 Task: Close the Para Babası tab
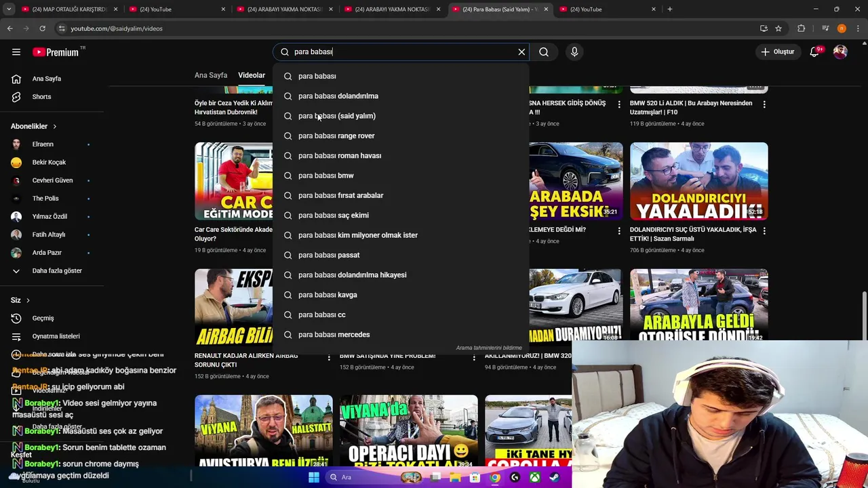point(546,9)
